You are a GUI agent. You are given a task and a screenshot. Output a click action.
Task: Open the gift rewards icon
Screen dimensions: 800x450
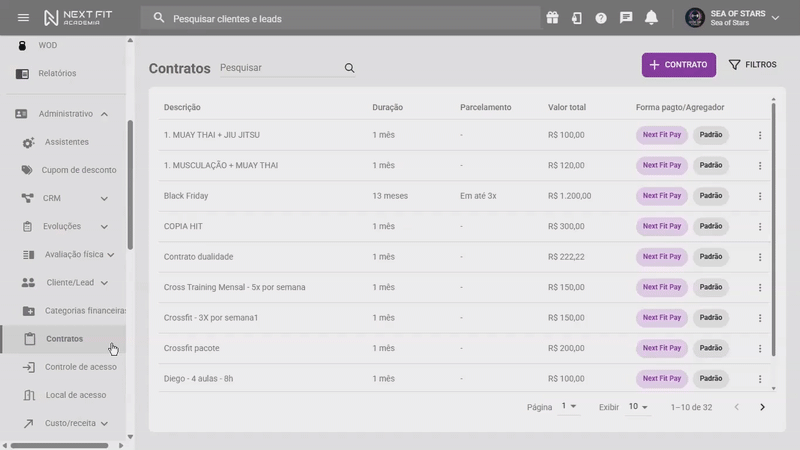(x=553, y=18)
